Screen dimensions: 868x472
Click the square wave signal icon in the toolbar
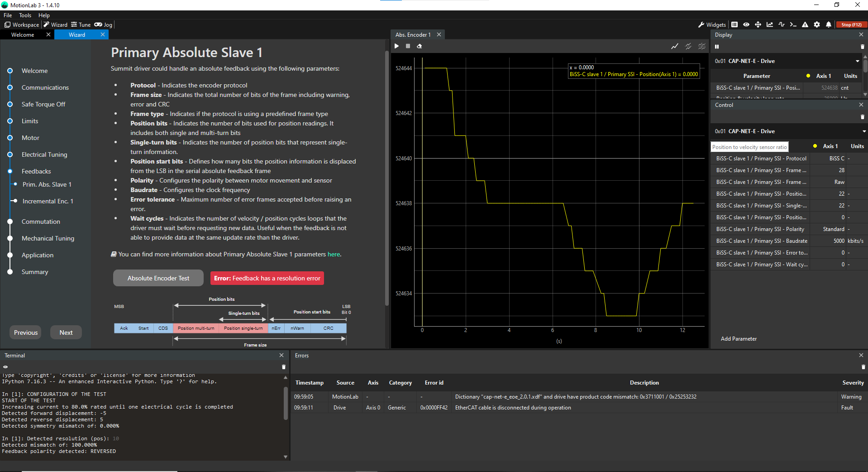click(782, 24)
